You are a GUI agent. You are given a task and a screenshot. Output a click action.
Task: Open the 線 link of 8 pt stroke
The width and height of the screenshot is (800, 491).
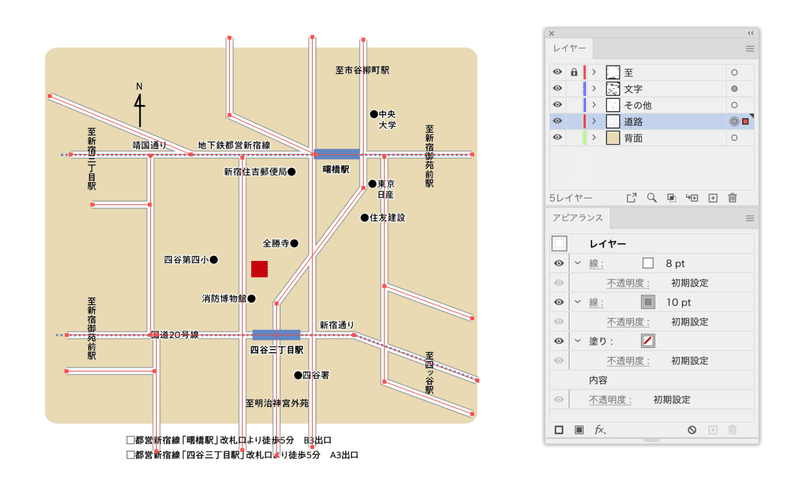pyautogui.click(x=596, y=264)
